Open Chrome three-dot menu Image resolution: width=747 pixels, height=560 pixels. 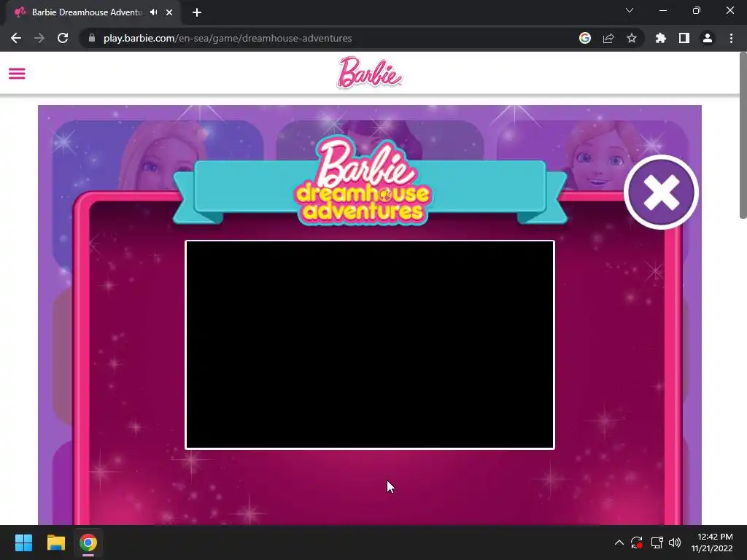pos(731,38)
